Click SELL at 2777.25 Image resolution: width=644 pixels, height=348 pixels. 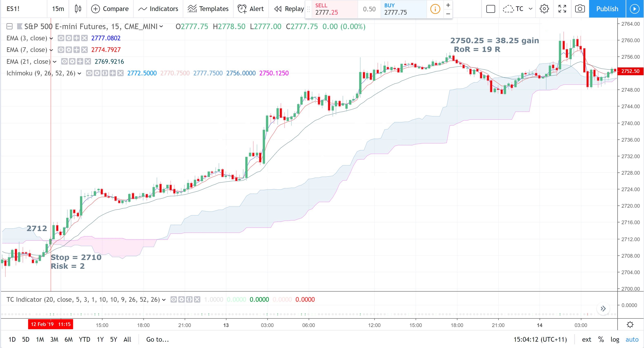point(335,9)
